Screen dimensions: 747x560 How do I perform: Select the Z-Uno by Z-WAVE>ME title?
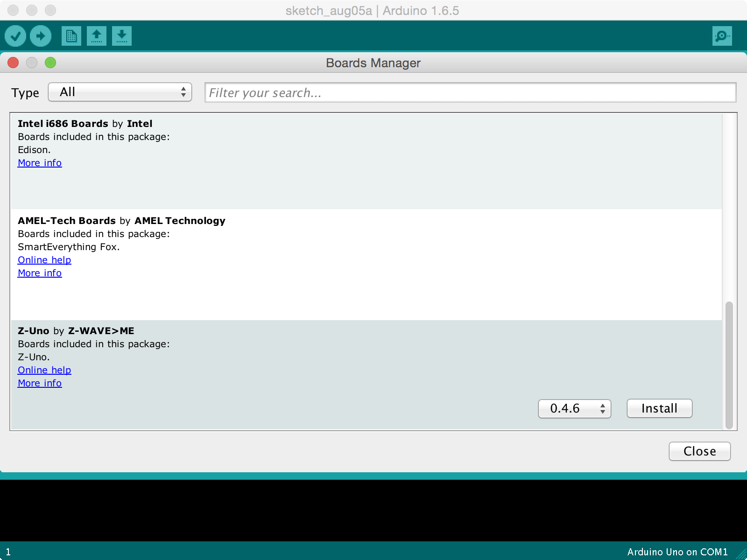click(76, 331)
